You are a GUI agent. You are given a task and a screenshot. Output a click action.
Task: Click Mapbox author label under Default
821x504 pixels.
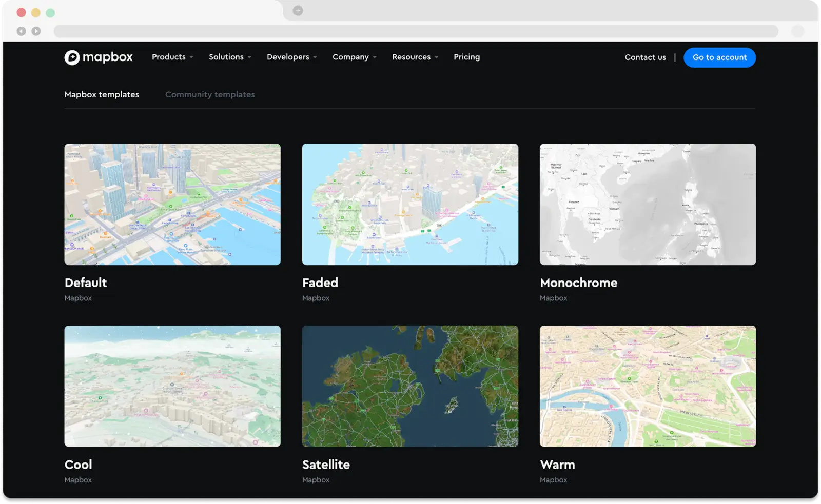(78, 298)
